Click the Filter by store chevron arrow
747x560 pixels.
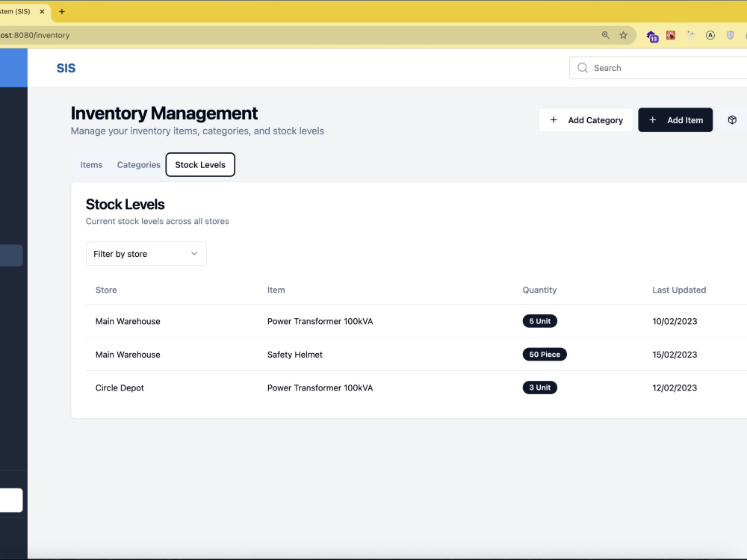(194, 253)
